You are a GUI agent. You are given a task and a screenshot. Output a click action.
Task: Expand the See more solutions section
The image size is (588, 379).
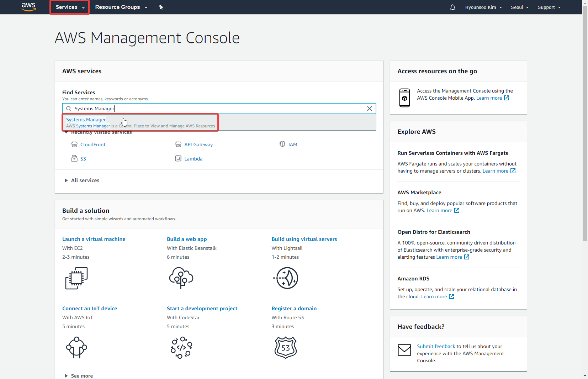pyautogui.click(x=79, y=376)
